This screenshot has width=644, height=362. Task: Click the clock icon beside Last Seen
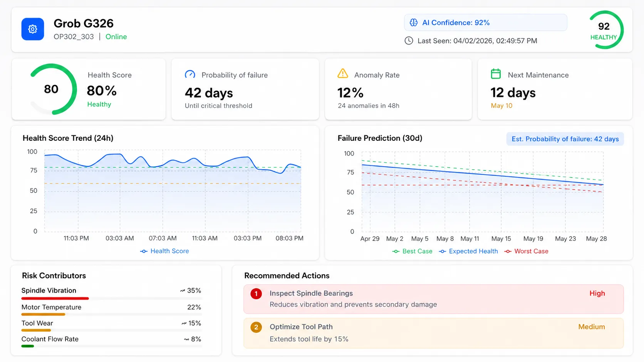409,41
